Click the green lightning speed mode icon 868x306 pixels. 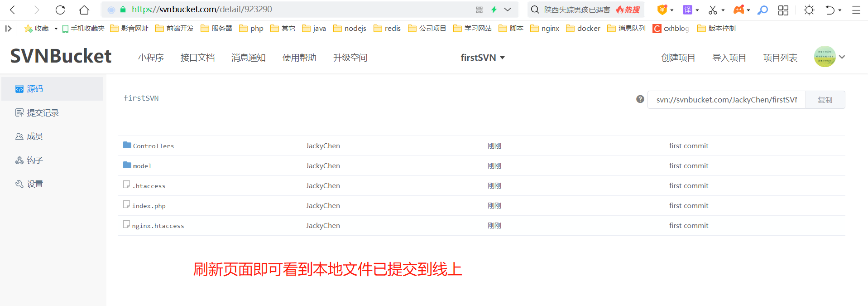pos(494,10)
